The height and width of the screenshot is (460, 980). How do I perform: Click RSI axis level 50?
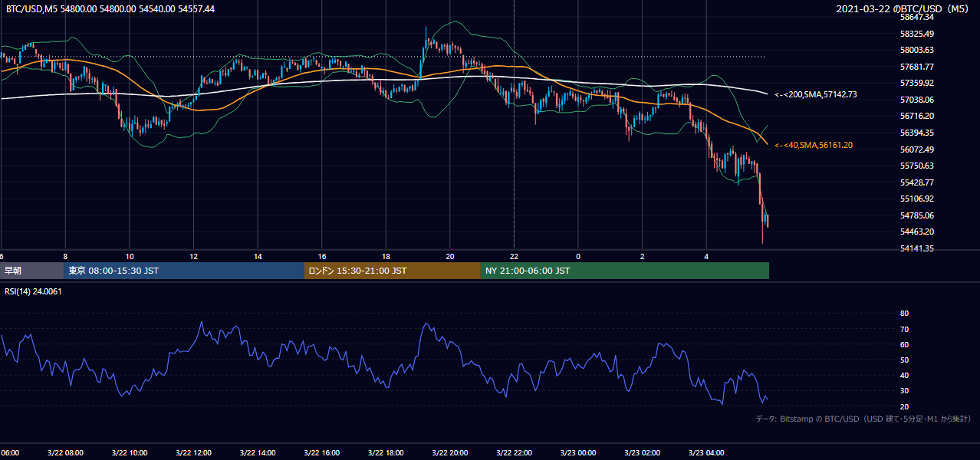(904, 360)
